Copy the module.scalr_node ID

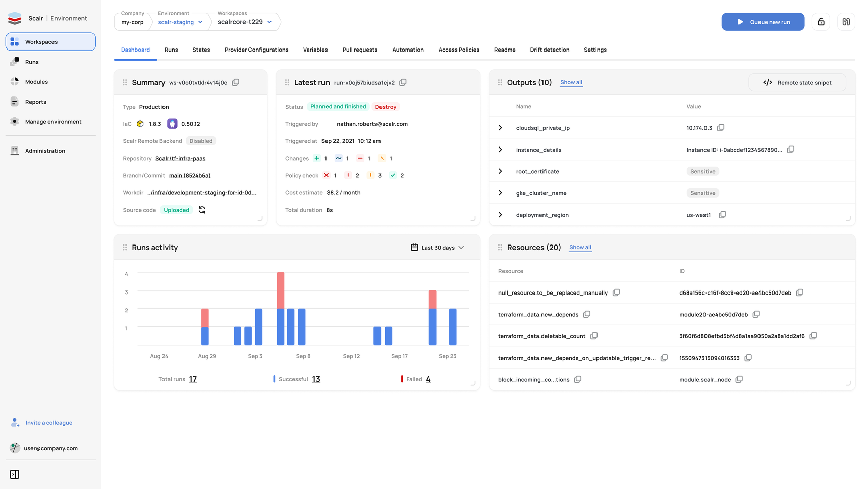pyautogui.click(x=739, y=379)
